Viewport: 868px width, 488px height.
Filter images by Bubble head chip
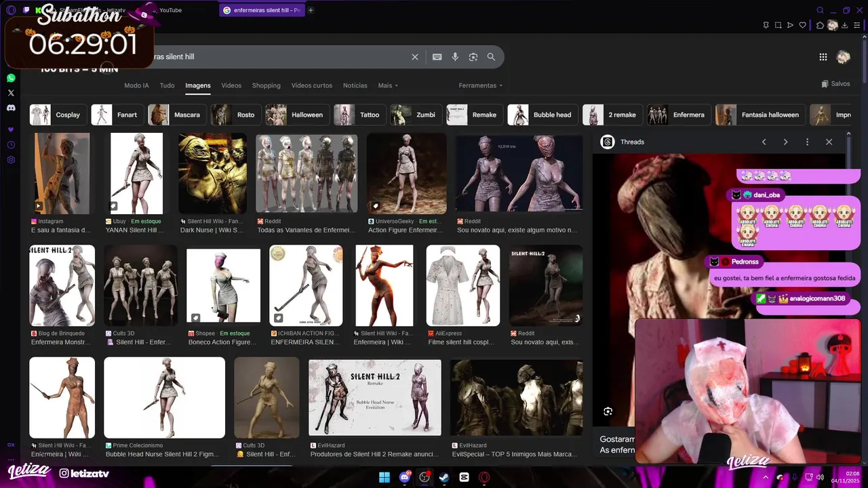tap(542, 115)
